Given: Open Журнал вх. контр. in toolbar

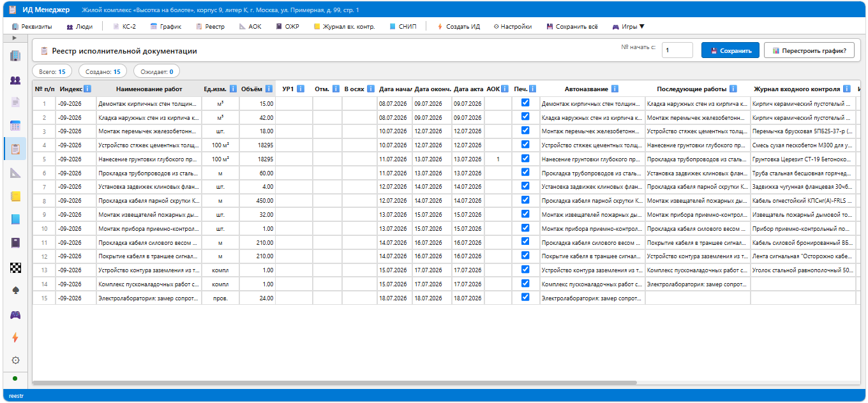Looking at the screenshot, I should pos(344,27).
